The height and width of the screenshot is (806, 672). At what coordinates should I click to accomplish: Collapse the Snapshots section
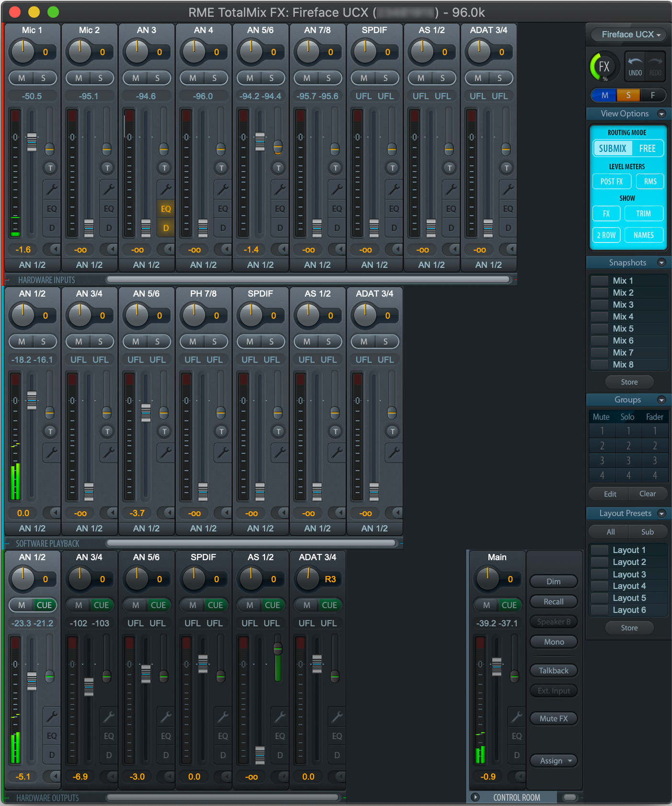pyautogui.click(x=661, y=263)
